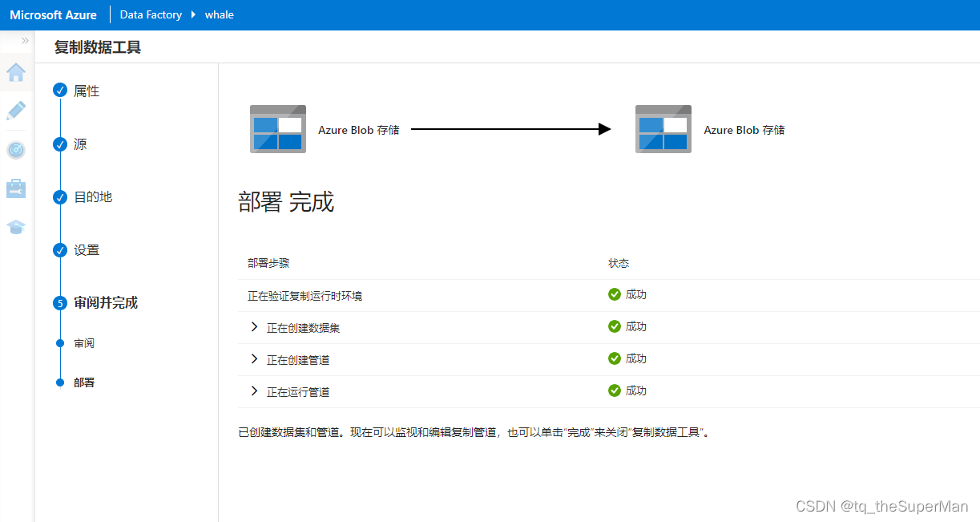Go to the 属性 wizard step

87,91
